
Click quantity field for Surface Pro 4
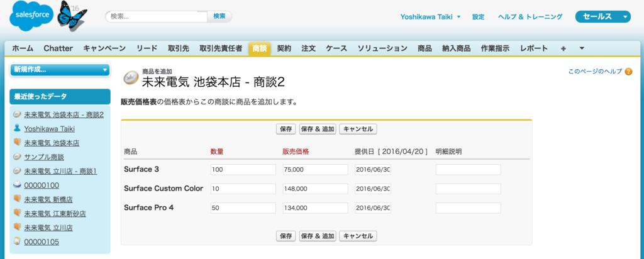[x=243, y=208]
